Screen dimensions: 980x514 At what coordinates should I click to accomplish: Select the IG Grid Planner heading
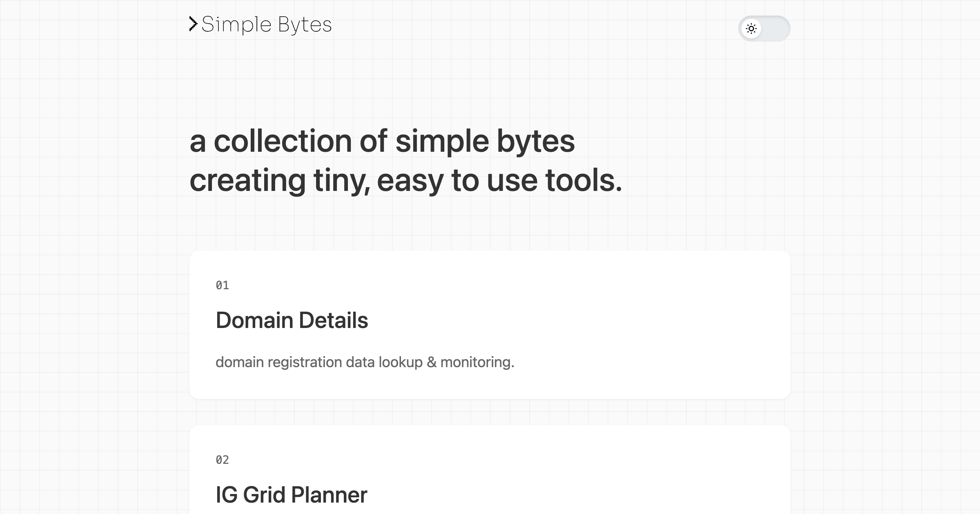291,495
